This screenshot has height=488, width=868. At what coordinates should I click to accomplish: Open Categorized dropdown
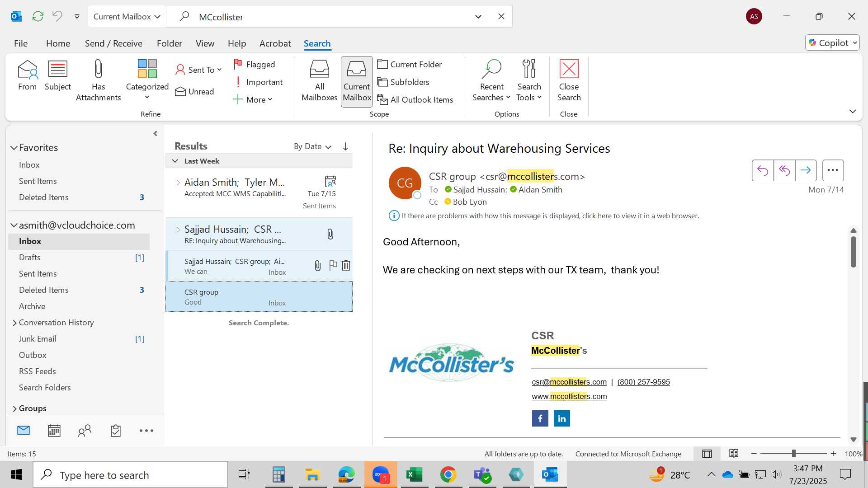coord(147,80)
